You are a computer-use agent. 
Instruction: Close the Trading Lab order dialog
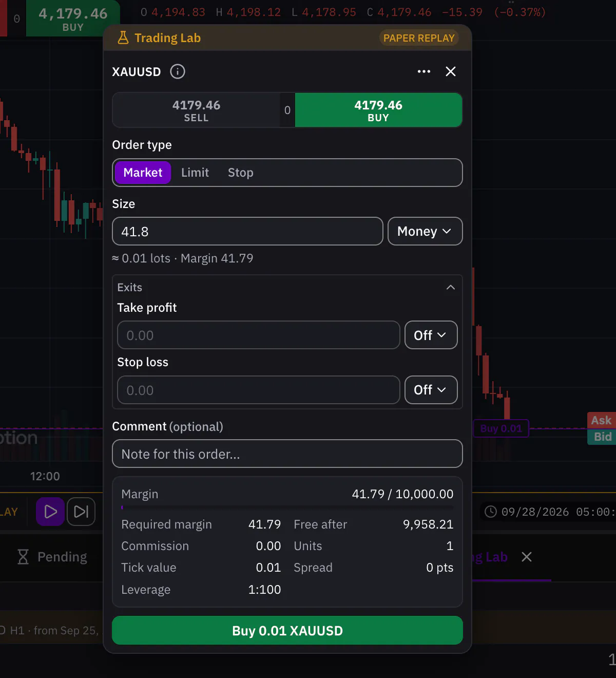coord(451,71)
